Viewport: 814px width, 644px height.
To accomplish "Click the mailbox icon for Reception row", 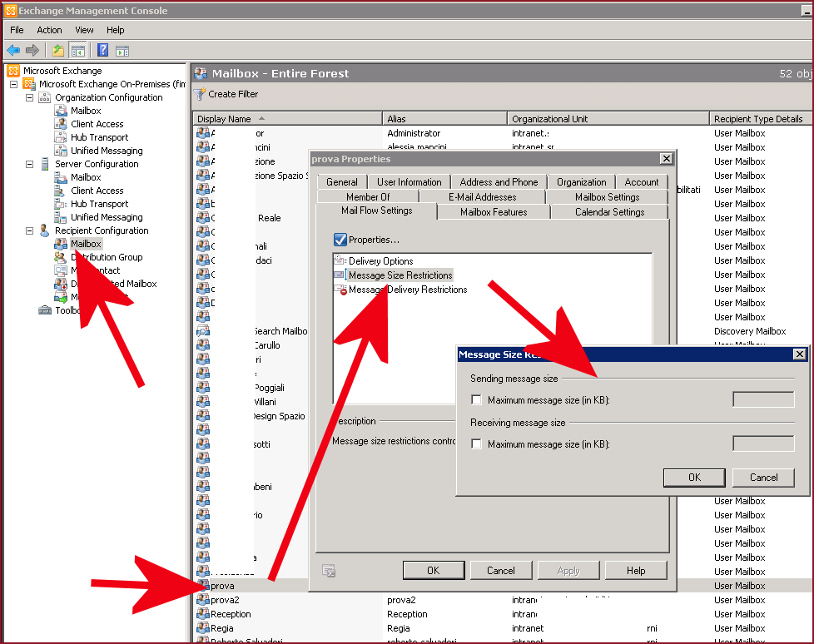I will [x=203, y=614].
